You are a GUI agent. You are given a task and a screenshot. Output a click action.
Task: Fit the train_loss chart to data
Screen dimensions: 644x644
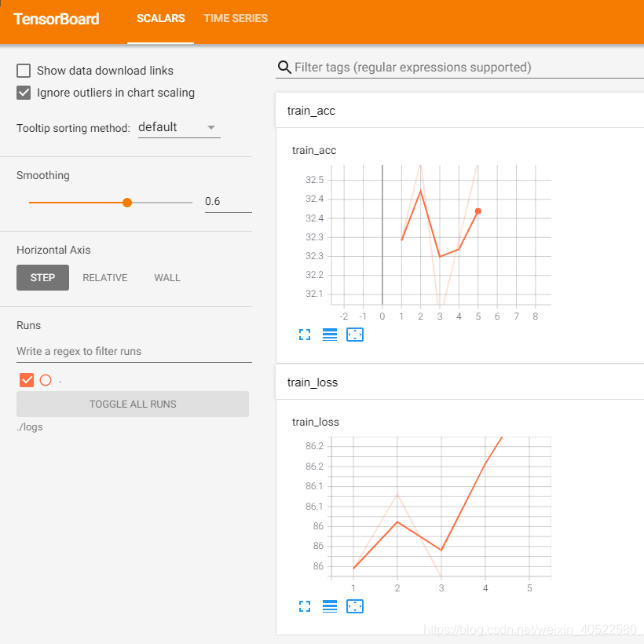[355, 606]
